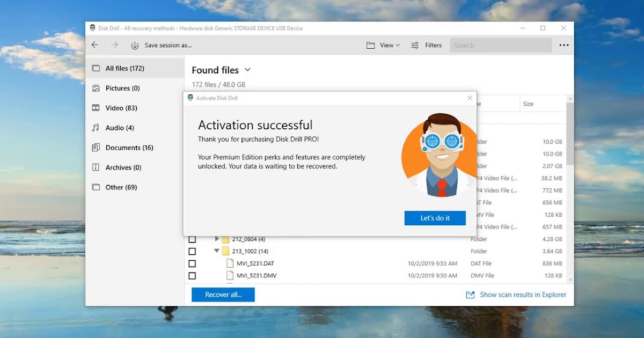Tick the checkbox for 212_0804 folder
The width and height of the screenshot is (644, 338).
point(192,239)
